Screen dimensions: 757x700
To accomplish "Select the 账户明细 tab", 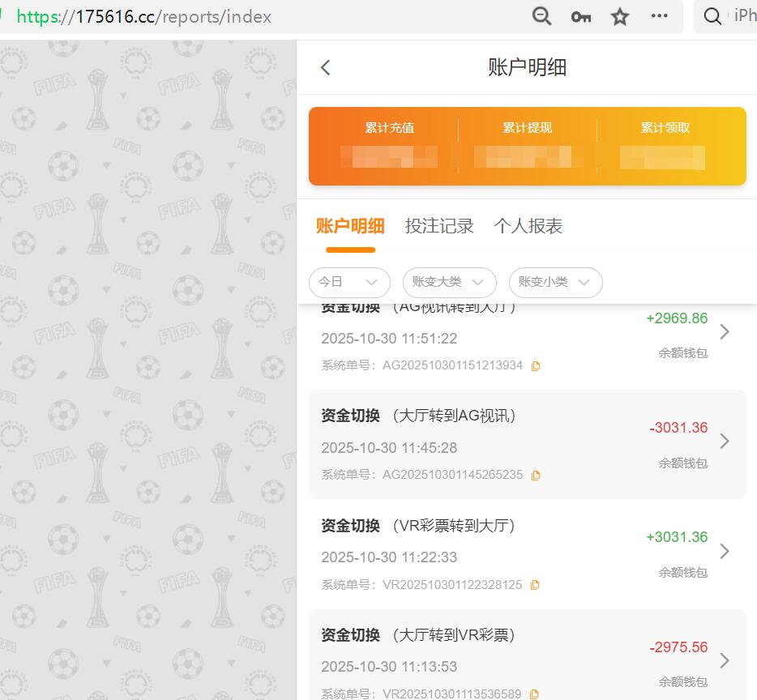I will (350, 226).
